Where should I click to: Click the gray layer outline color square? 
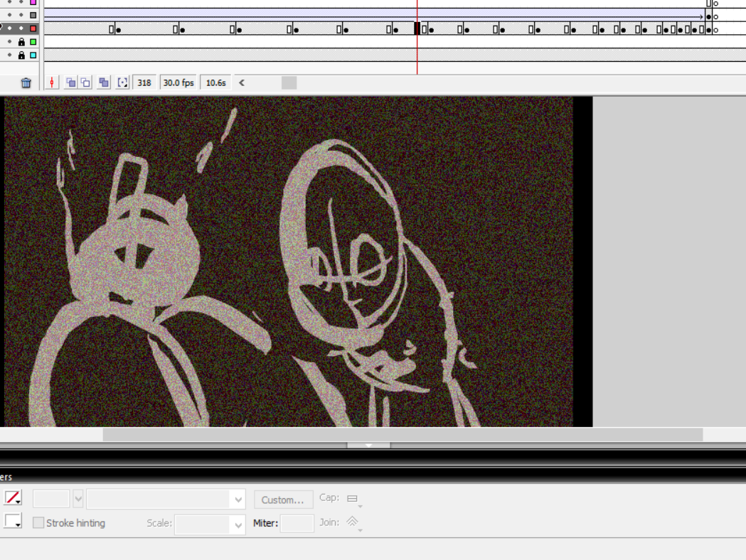[33, 15]
